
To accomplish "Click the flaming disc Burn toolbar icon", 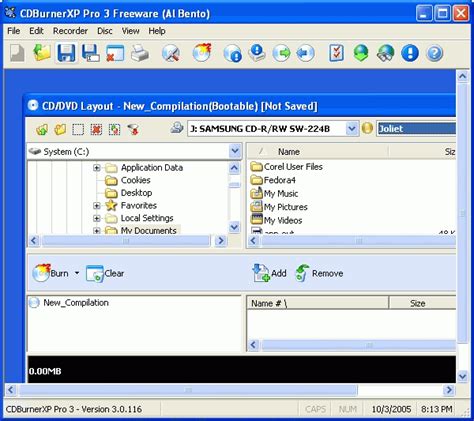I will (202, 53).
